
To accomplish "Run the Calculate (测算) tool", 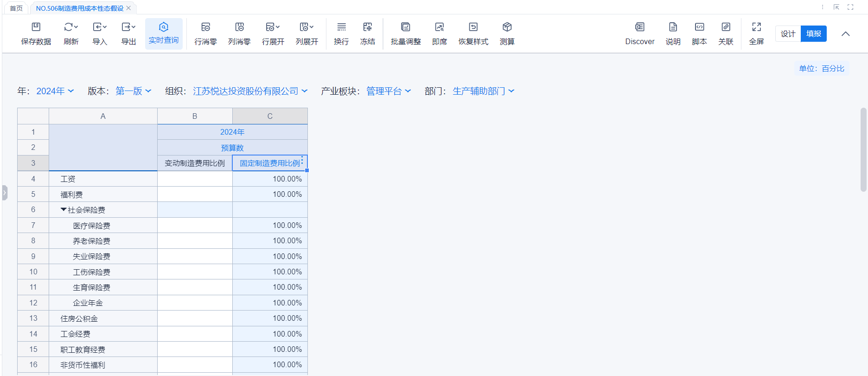I will pos(507,27).
